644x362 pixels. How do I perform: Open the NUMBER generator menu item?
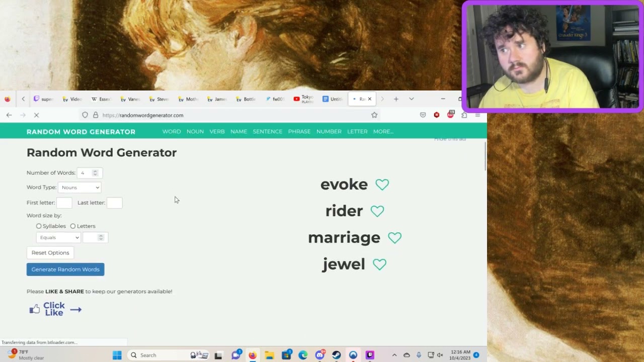329,132
